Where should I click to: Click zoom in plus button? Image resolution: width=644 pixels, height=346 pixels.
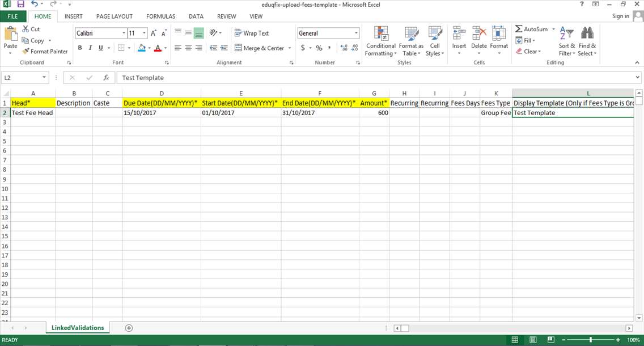(618, 340)
